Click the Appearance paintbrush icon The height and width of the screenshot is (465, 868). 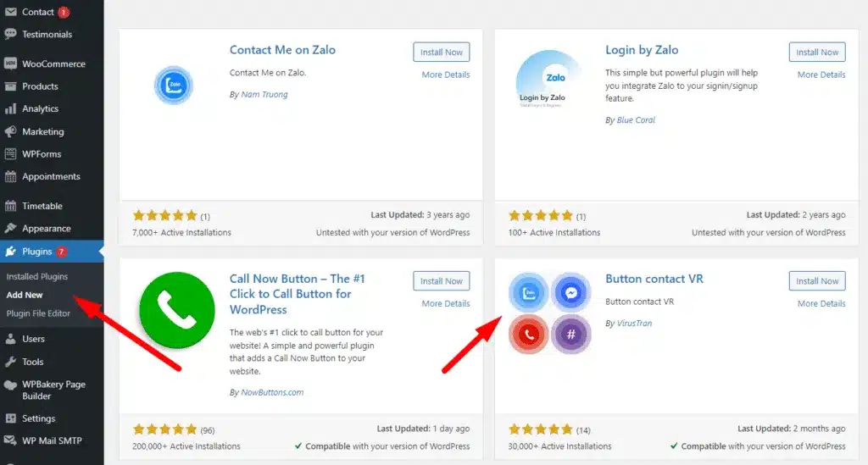point(10,229)
